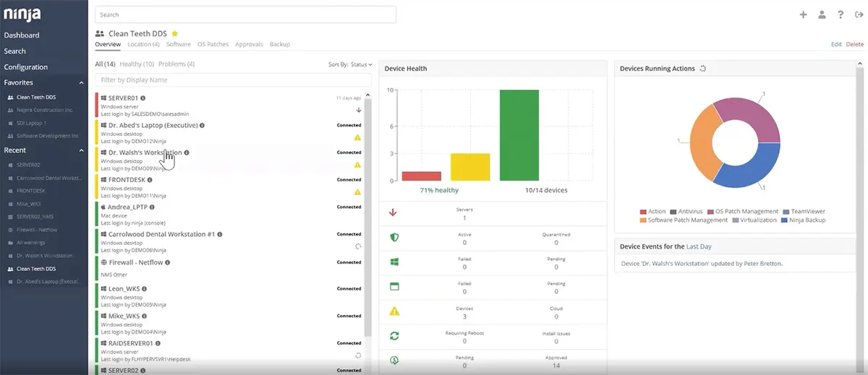Click the green bar in Device Health chart
868x375 pixels.
(519, 135)
